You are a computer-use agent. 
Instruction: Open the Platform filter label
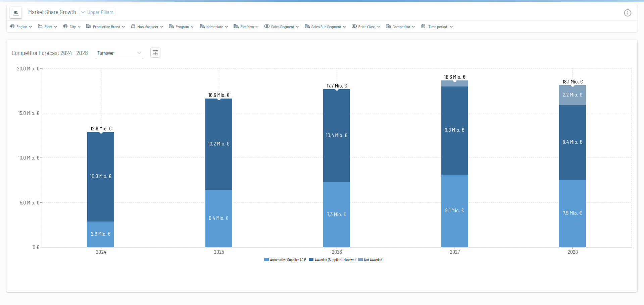(x=247, y=27)
